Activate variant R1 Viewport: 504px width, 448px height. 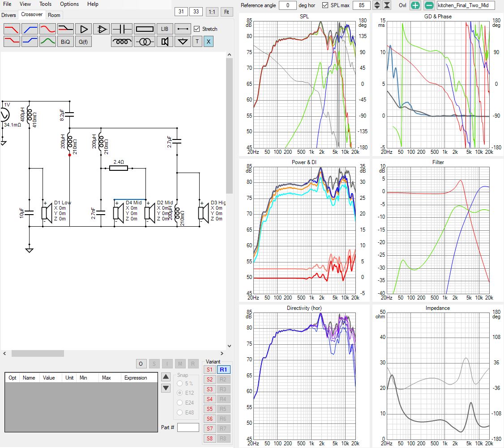tap(223, 370)
